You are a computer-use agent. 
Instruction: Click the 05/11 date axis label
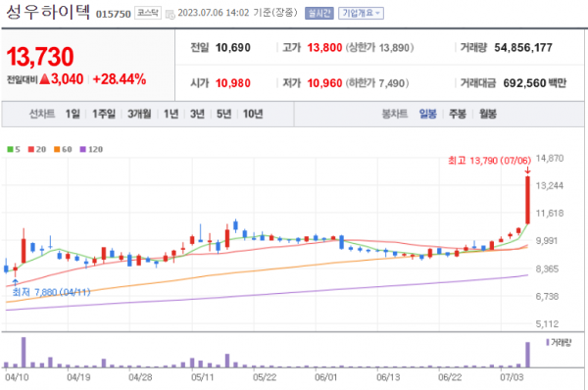[x=203, y=377]
